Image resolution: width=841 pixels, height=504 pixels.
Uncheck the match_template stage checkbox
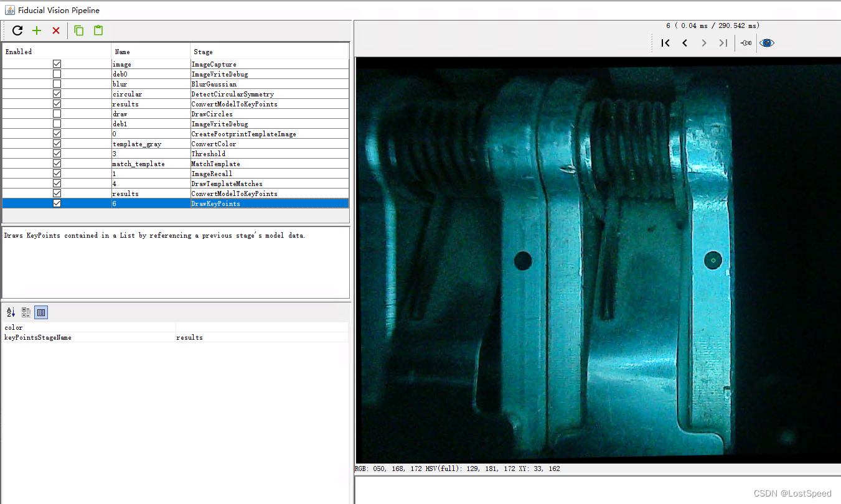pos(57,164)
